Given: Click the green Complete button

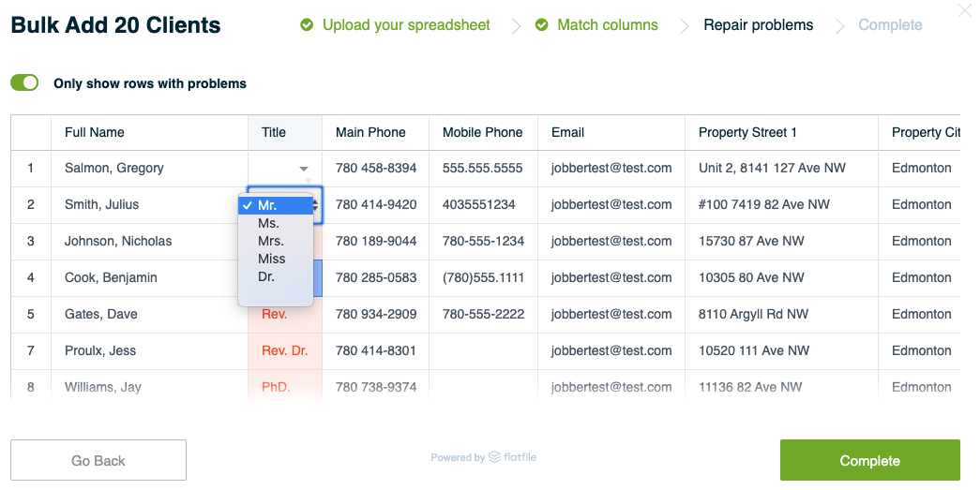Looking at the screenshot, I should coord(869,460).
